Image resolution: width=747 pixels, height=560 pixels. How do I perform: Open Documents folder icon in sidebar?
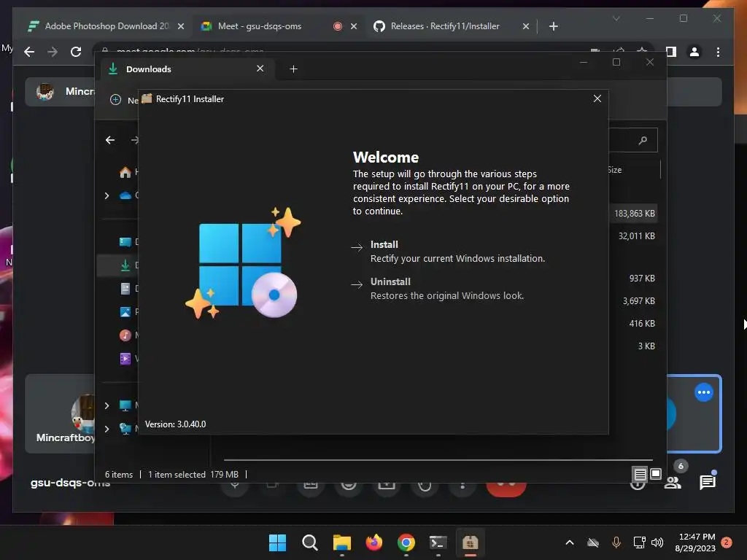click(x=125, y=289)
